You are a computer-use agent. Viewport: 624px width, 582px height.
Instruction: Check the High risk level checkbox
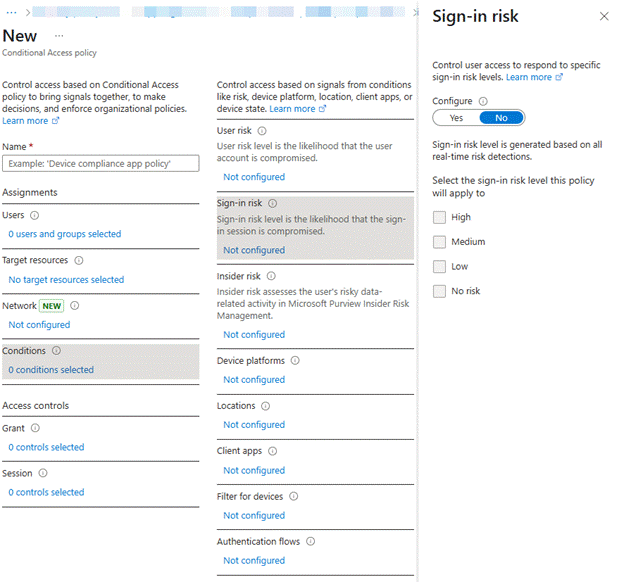click(x=439, y=217)
